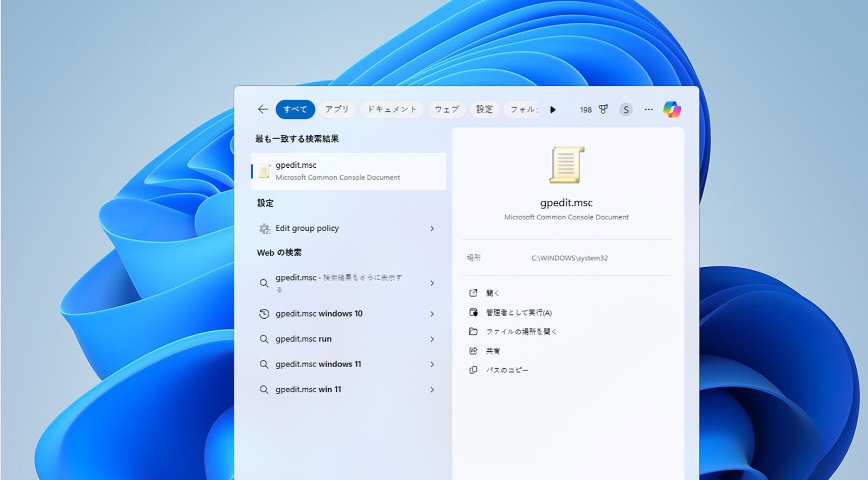Viewport: 868px width, 480px height.
Task: Click the run as administrator shield icon
Action: (473, 312)
